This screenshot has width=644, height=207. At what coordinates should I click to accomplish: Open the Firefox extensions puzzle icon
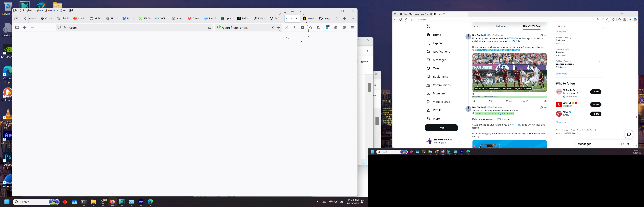click(310, 27)
